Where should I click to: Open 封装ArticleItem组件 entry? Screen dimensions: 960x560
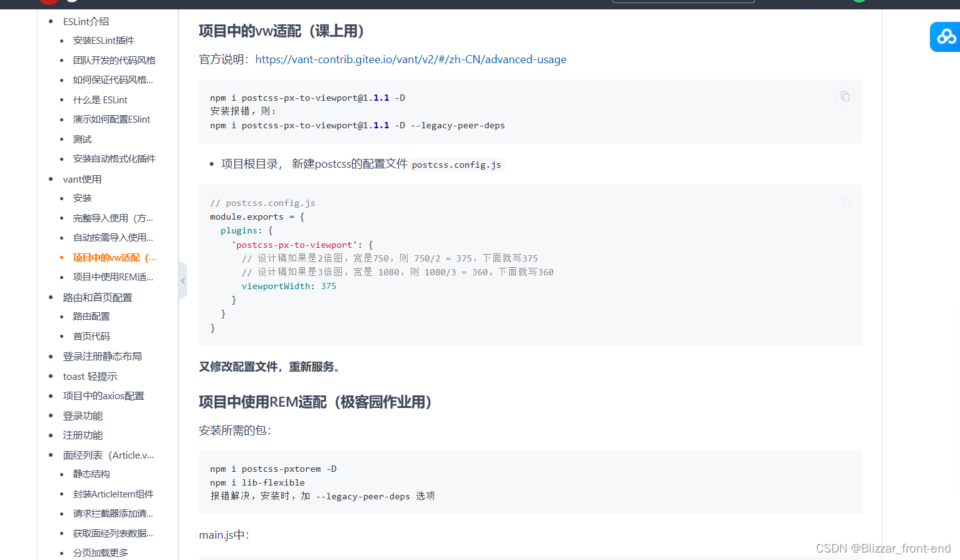click(113, 494)
